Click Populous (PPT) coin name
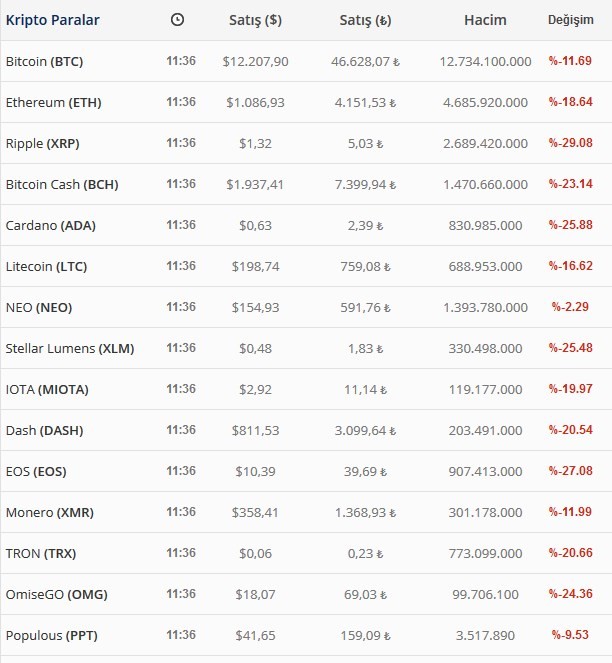The width and height of the screenshot is (612, 663). 52,636
